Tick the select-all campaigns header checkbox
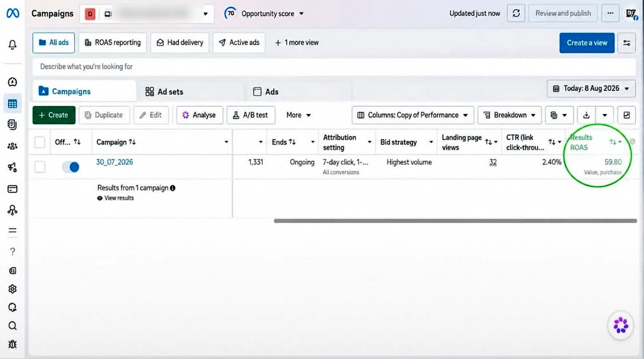Image resolution: width=644 pixels, height=359 pixels. tap(40, 142)
